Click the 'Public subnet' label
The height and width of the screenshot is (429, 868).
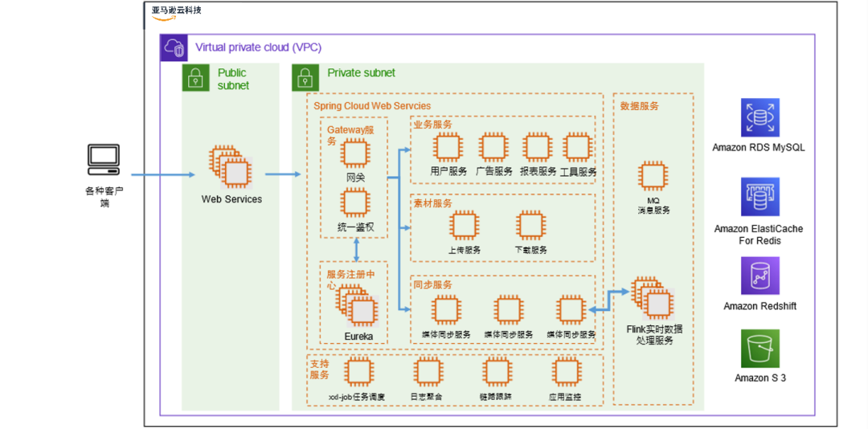[233, 80]
